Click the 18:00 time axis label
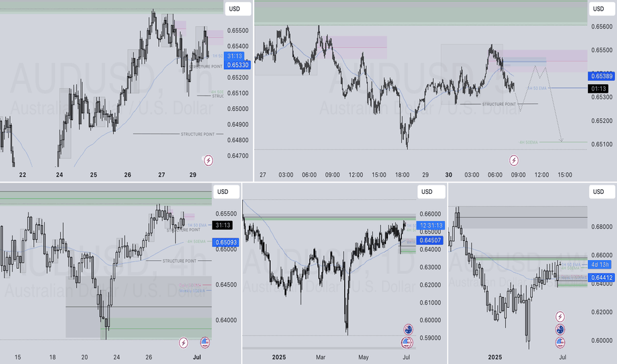617x364 pixels. coord(402,175)
